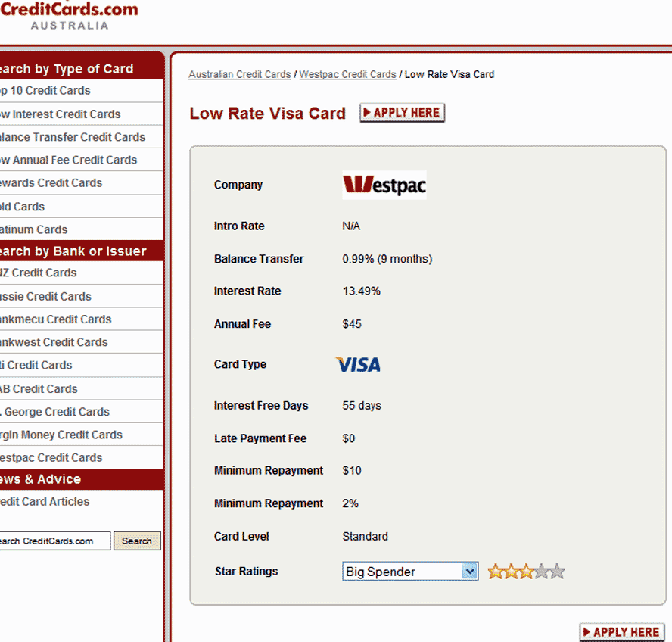The width and height of the screenshot is (672, 642).
Task: Click the CreditCards.com Australia logo
Action: point(69,15)
